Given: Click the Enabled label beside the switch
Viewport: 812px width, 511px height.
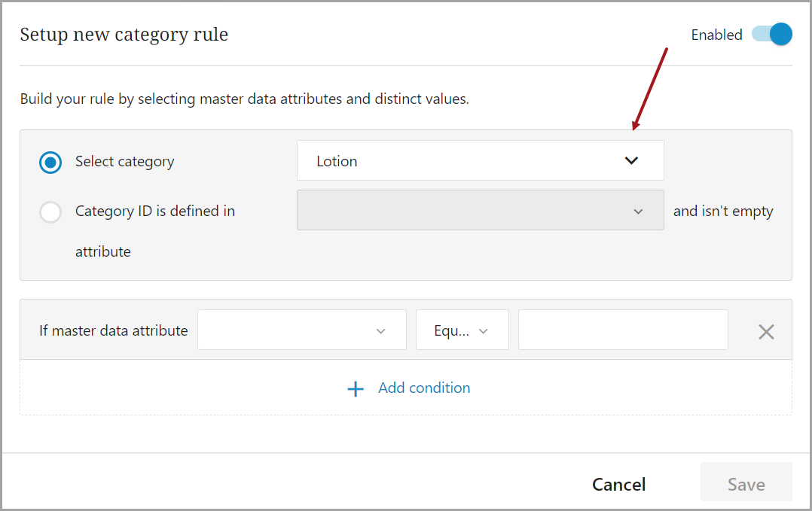Looking at the screenshot, I should (716, 35).
